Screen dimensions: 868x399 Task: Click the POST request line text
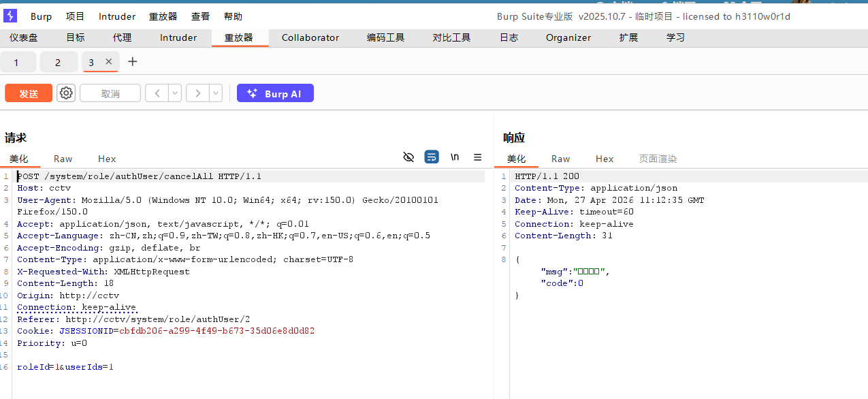pos(140,176)
